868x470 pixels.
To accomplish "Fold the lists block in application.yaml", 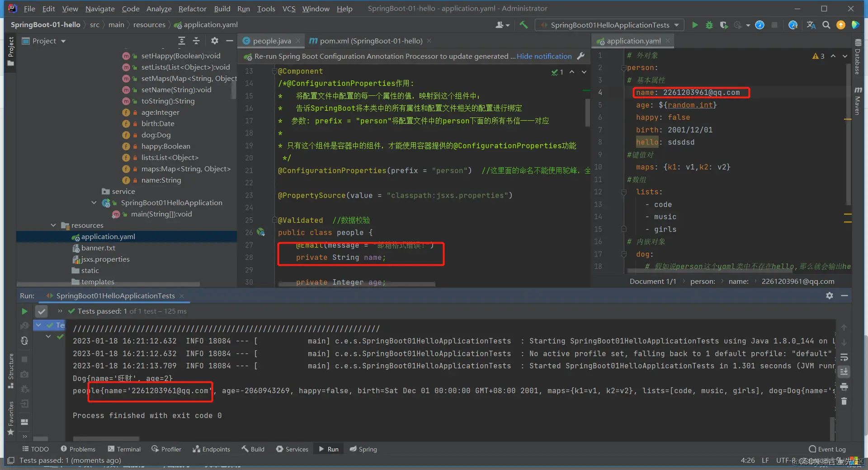I will [x=624, y=192].
